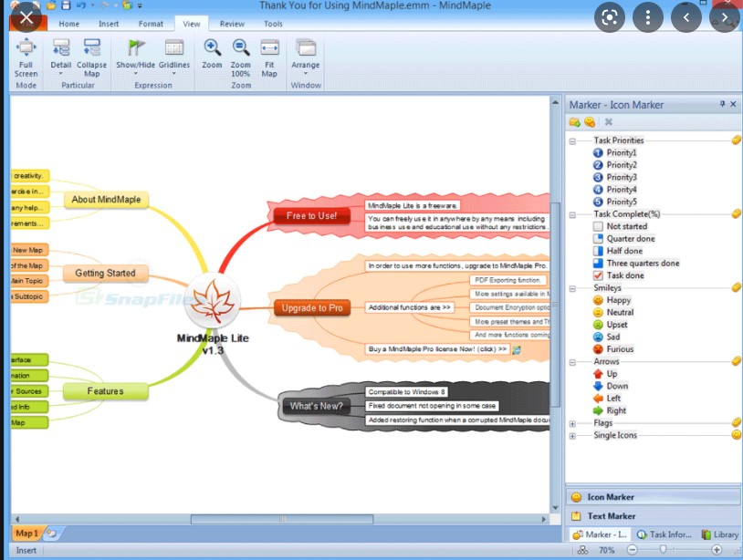The height and width of the screenshot is (560, 743).
Task: Click the Full Screen mode icon
Action: [x=26, y=47]
